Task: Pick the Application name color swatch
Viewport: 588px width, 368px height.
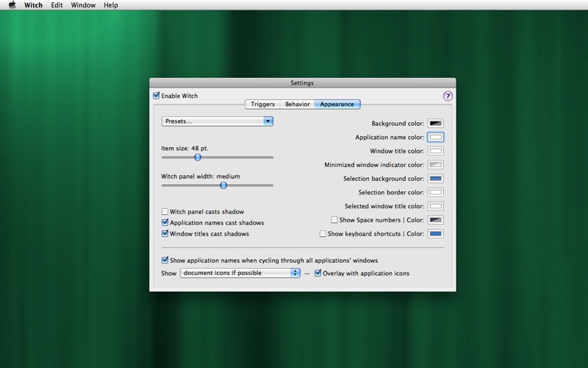Action: 436,138
